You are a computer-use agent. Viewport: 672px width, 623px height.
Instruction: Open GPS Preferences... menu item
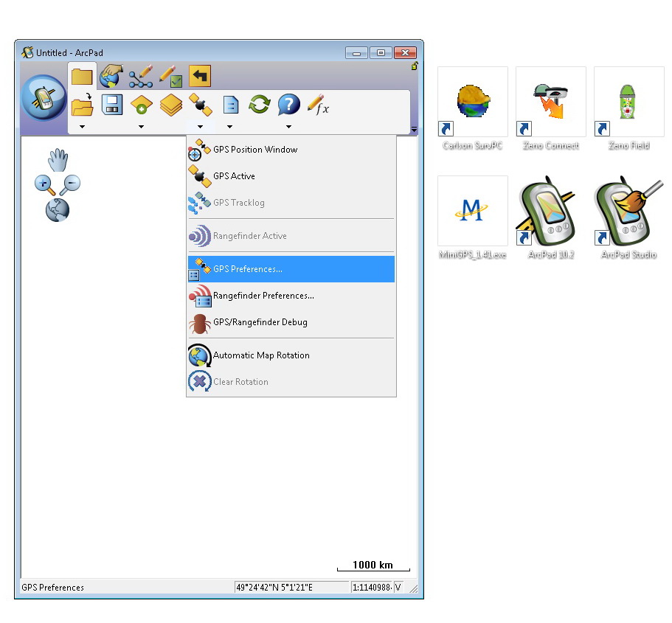click(x=291, y=269)
